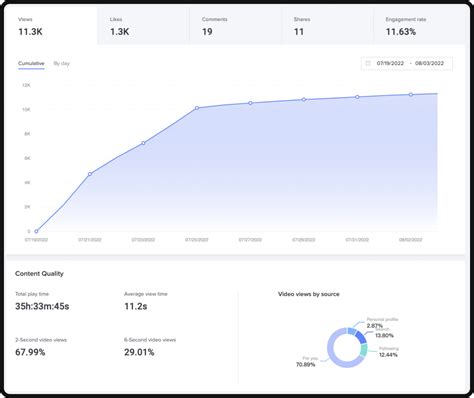
Task: Show the Shares metric tab
Action: click(x=327, y=26)
